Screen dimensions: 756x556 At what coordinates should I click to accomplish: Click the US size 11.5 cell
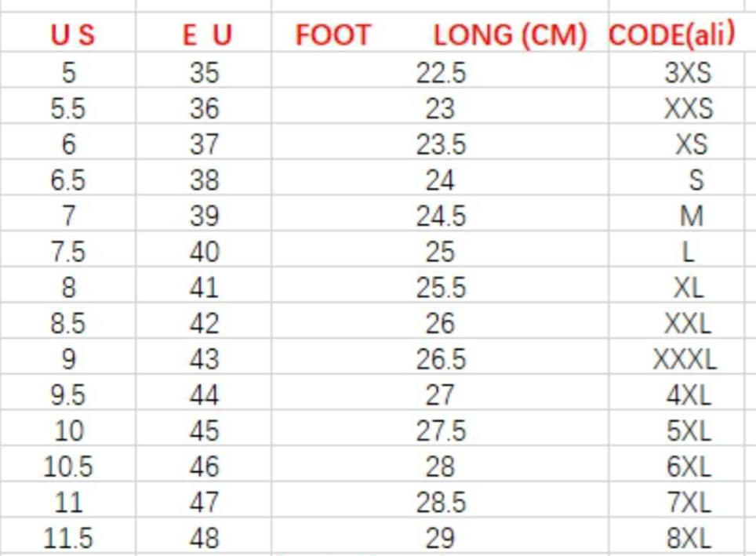pyautogui.click(x=68, y=538)
